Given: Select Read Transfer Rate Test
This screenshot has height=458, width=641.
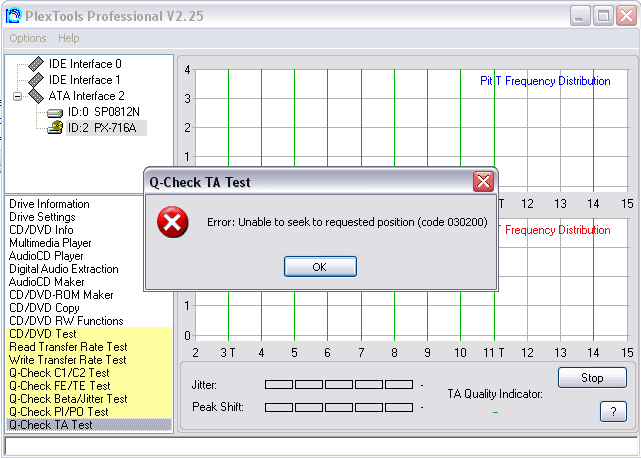Looking at the screenshot, I should pos(89,347).
